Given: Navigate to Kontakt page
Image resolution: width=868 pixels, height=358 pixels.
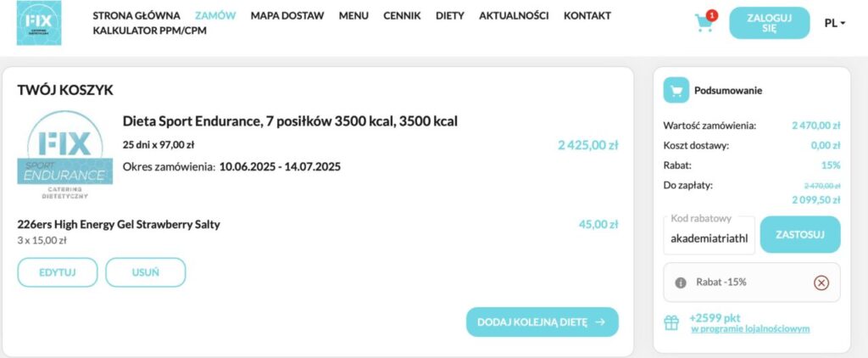Looking at the screenshot, I should click(587, 16).
